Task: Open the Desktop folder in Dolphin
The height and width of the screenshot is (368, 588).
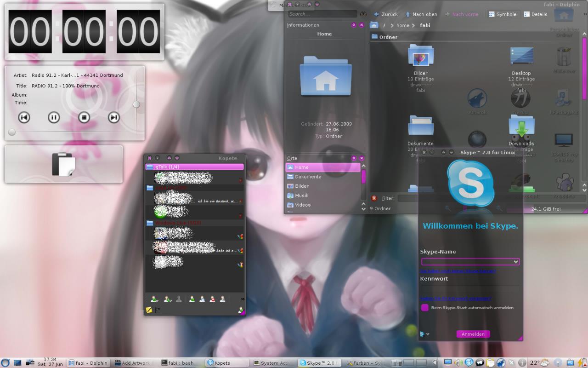Action: 521,56
